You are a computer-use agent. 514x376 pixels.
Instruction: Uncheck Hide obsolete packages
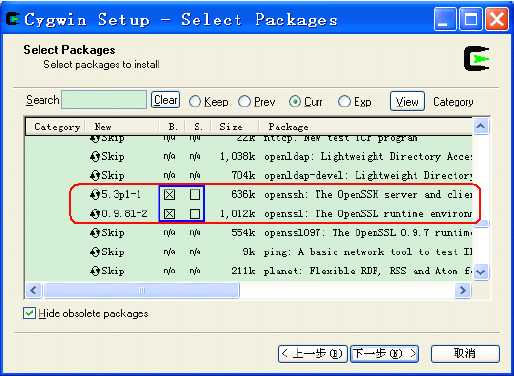tap(29, 313)
